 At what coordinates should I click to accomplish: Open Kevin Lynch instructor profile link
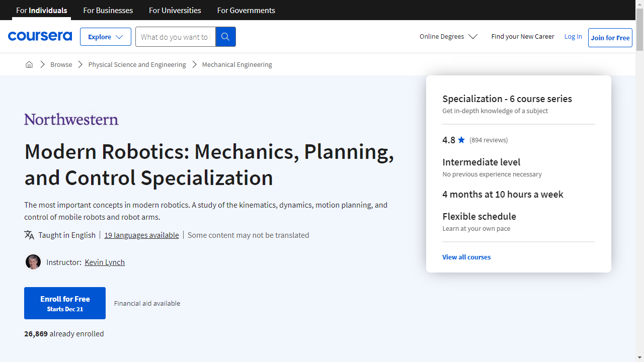click(105, 262)
